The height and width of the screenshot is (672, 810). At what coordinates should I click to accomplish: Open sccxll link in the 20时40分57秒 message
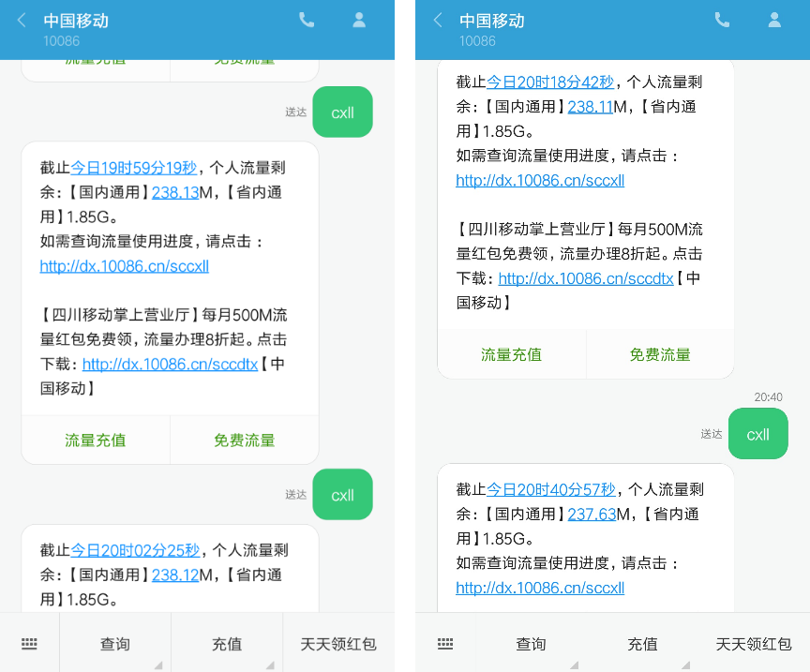pyautogui.click(x=540, y=588)
